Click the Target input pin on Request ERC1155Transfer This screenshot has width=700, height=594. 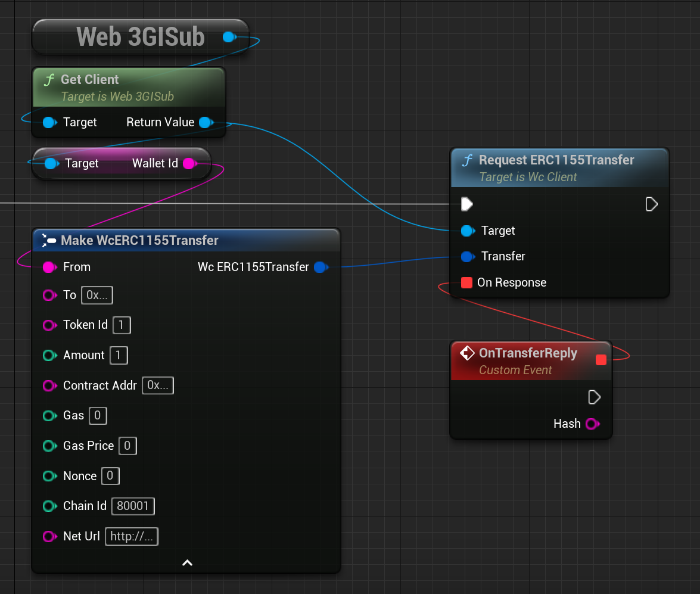click(x=466, y=231)
